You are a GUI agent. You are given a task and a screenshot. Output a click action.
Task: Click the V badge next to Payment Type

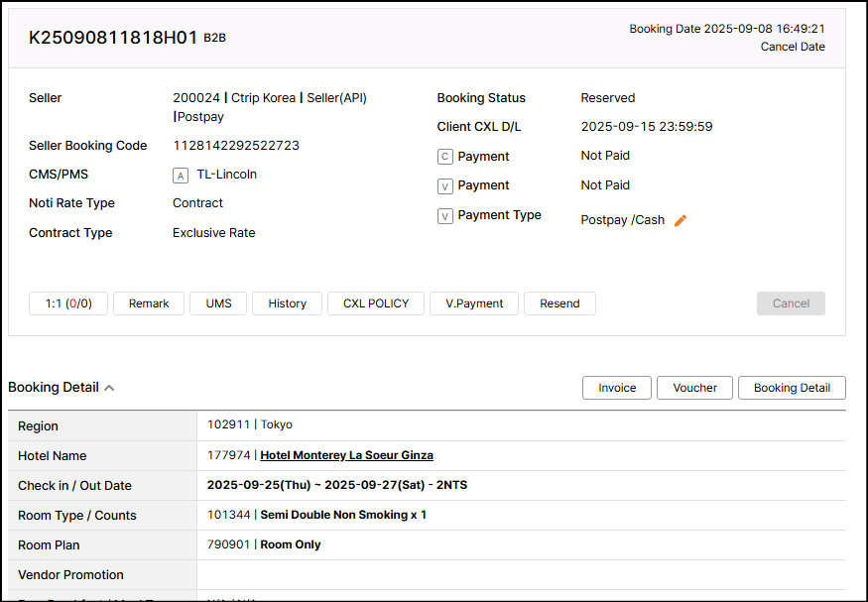click(445, 216)
